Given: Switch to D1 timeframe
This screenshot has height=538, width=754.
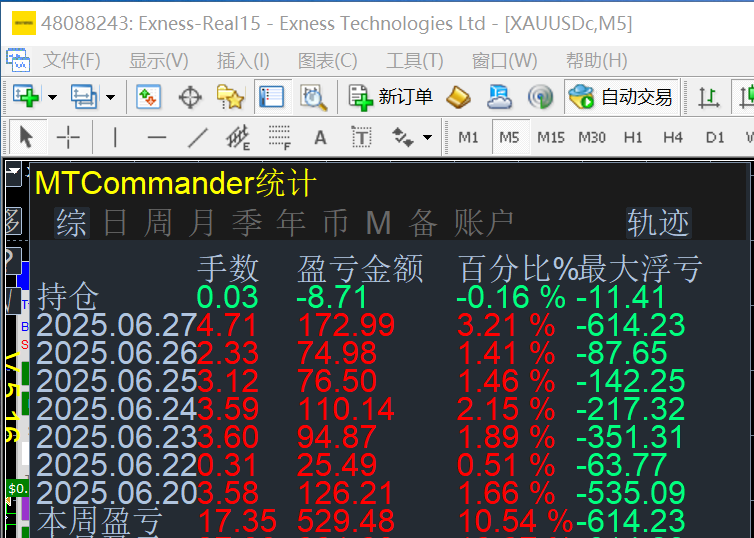Looking at the screenshot, I should 715,138.
